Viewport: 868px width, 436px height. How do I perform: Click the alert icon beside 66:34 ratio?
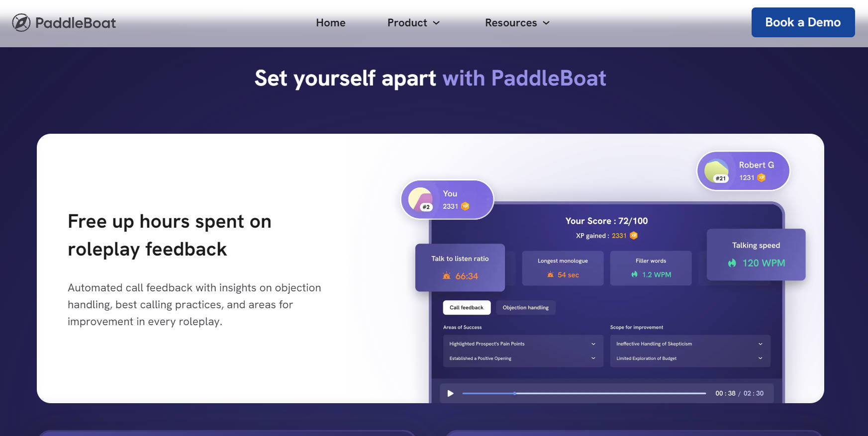pos(446,276)
